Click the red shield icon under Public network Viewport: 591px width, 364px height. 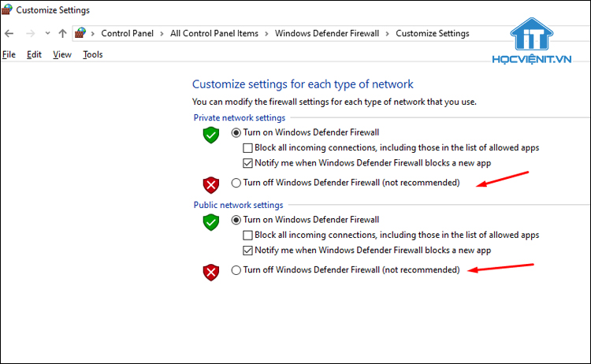(x=211, y=273)
